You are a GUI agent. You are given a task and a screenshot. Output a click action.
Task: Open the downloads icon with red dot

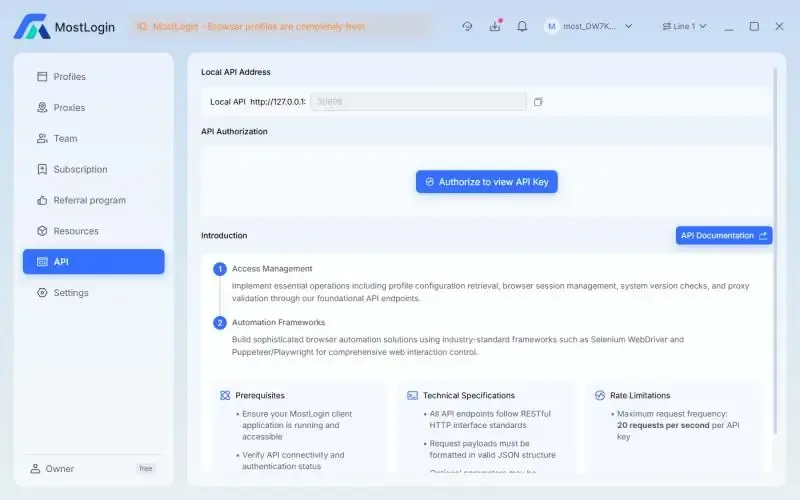(495, 26)
